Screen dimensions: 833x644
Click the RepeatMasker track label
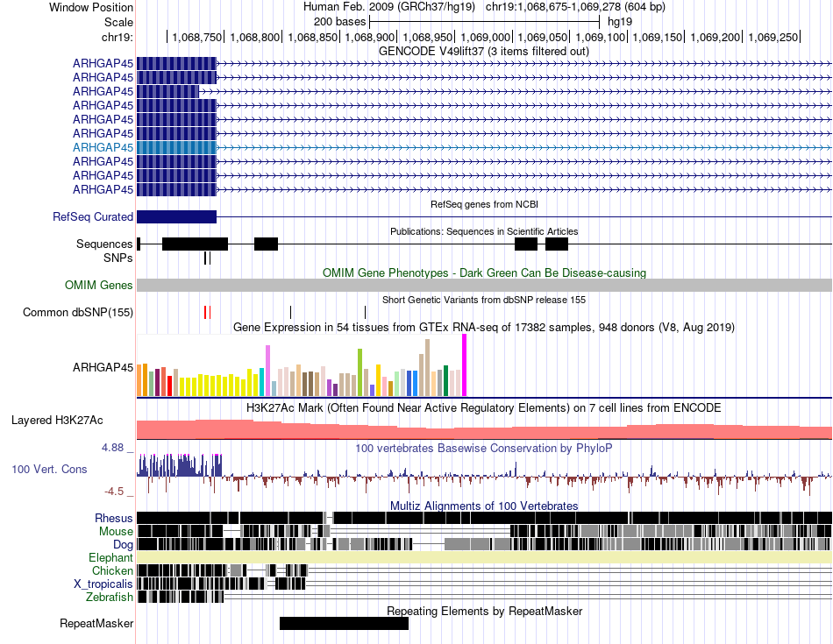tap(96, 623)
